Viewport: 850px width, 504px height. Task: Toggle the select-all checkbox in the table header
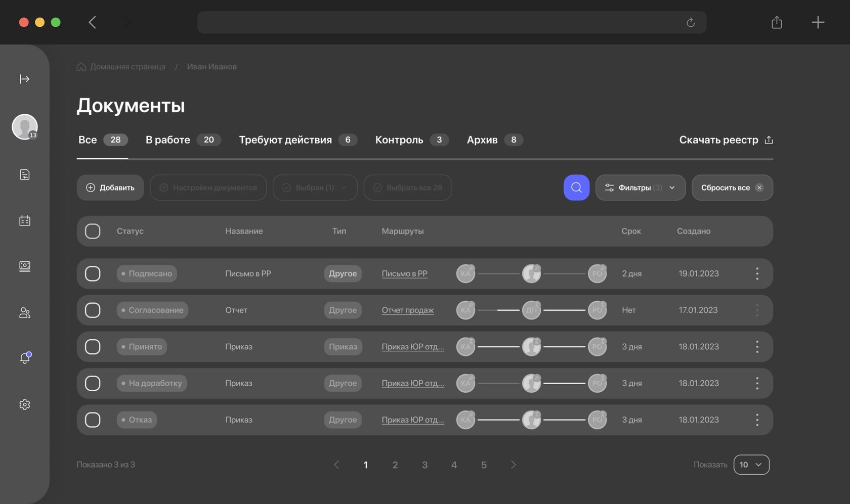coord(93,231)
